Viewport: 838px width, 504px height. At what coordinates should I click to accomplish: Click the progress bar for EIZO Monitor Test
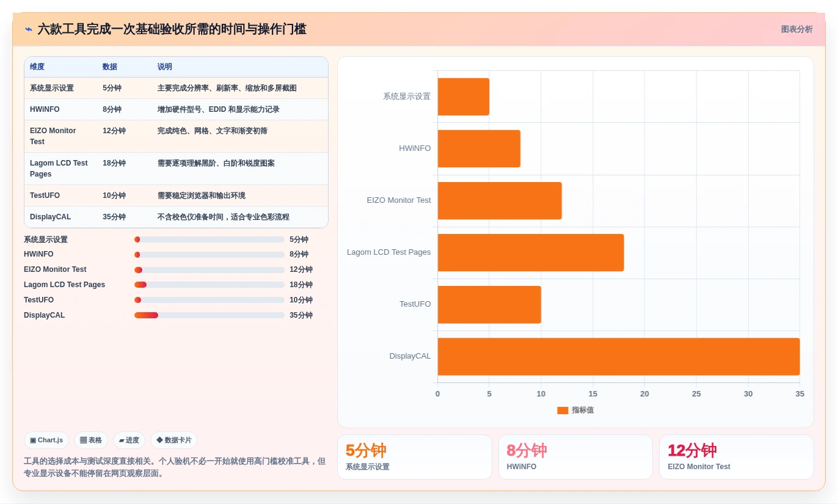209,270
